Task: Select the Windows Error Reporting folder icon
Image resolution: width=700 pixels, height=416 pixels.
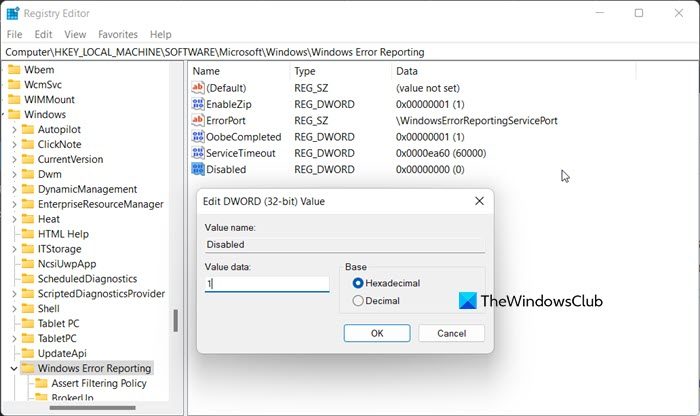Action: [x=28, y=368]
